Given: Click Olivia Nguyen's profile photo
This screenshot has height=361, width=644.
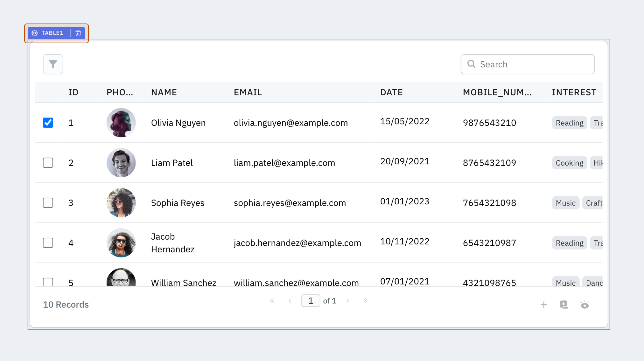Looking at the screenshot, I should [x=121, y=123].
